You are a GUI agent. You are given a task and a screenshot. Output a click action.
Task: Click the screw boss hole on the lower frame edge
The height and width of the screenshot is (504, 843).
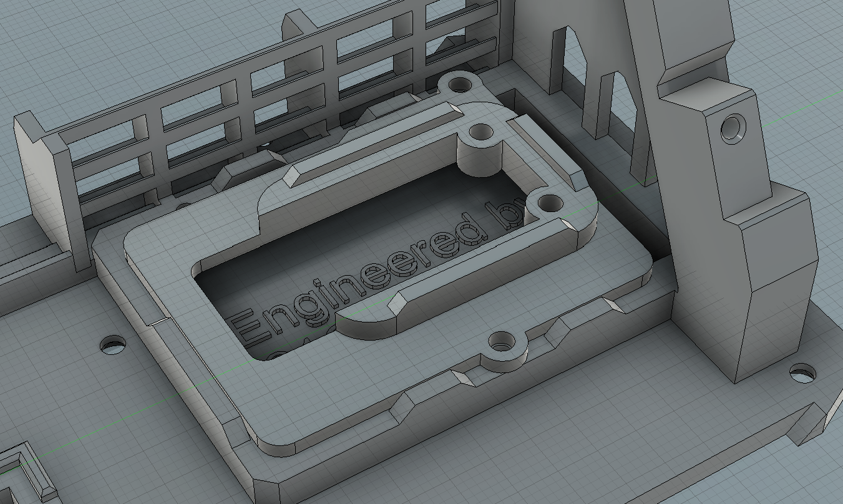(x=502, y=342)
